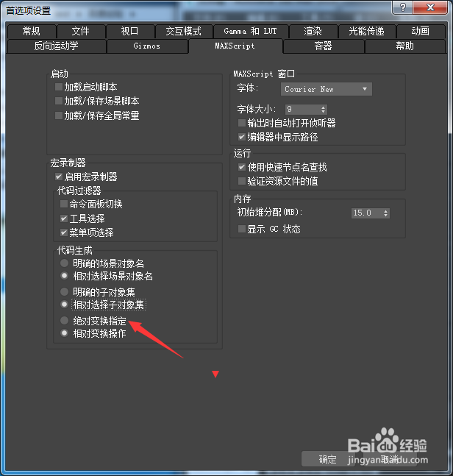453x476 pixels.
Task: Click the 取消 button
Action: click(390, 459)
